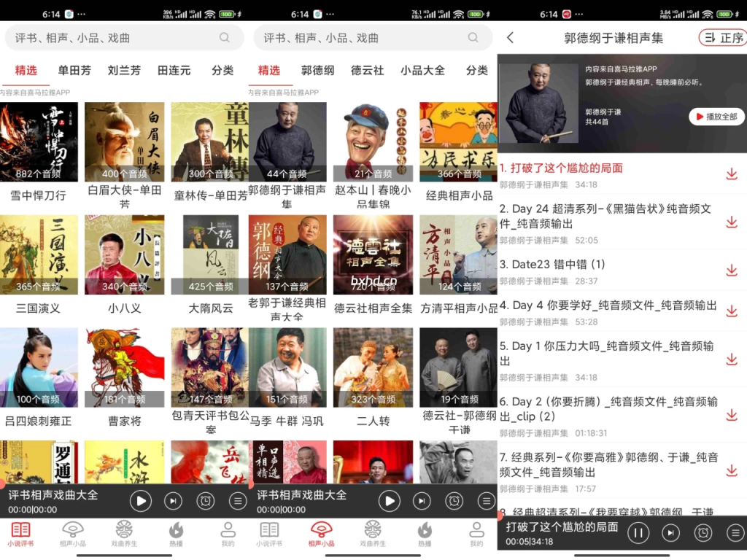Viewport: 747px width, 560px height.
Task: Open 曹家将 album cover
Action: tap(124, 367)
